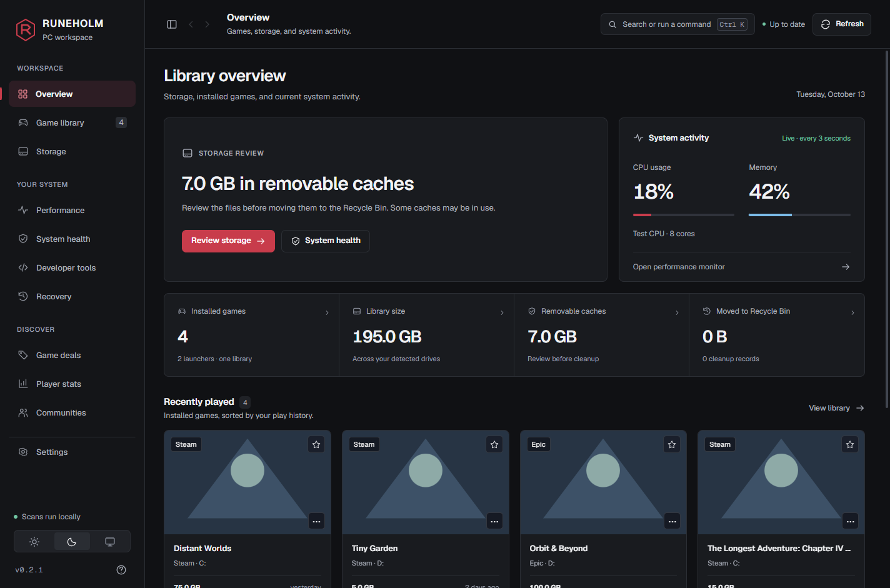Click System health button in storage review
Viewport: 890px width, 588px height.
[326, 241]
